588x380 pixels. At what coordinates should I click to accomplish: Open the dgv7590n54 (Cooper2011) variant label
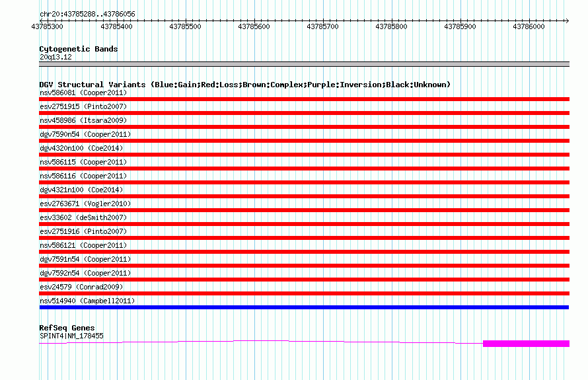pos(85,134)
